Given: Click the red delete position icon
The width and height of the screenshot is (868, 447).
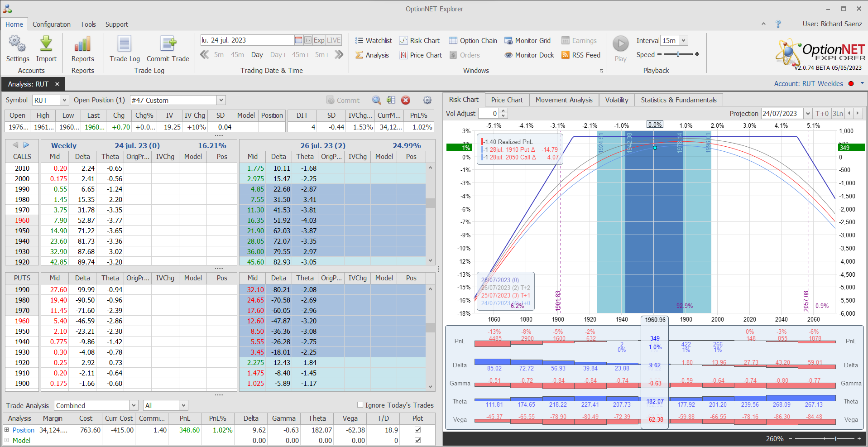Looking at the screenshot, I should pos(406,100).
